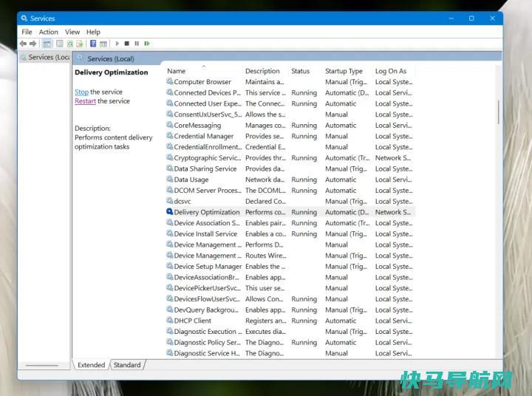Select the gear icon of dcsvc
The image size is (532, 396).
coord(170,201)
